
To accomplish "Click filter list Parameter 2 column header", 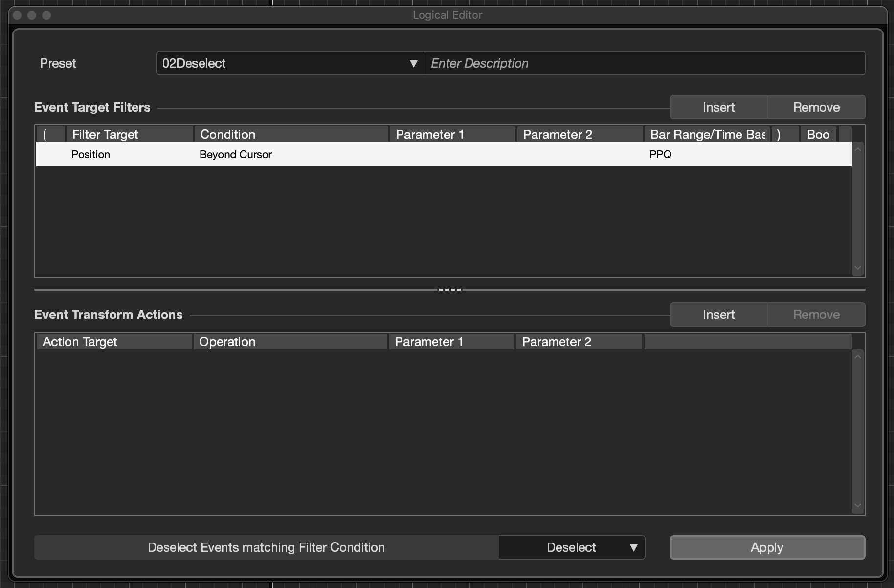I will 580,135.
